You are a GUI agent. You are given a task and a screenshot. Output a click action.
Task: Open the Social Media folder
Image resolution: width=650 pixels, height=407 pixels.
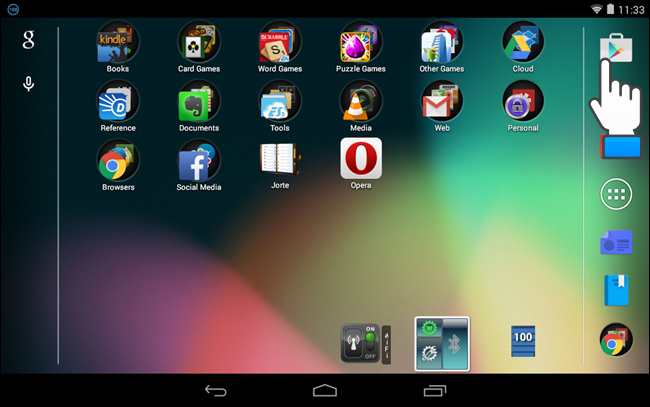199,160
